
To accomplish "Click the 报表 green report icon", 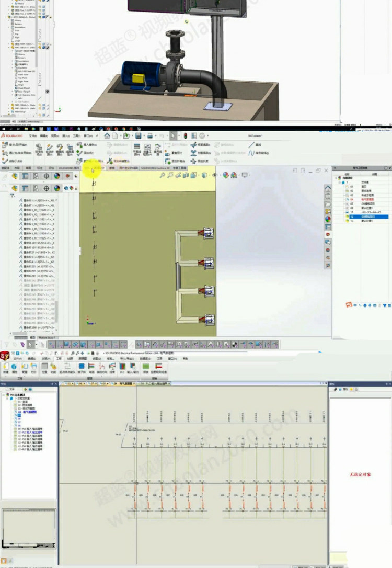I will click(146, 368).
